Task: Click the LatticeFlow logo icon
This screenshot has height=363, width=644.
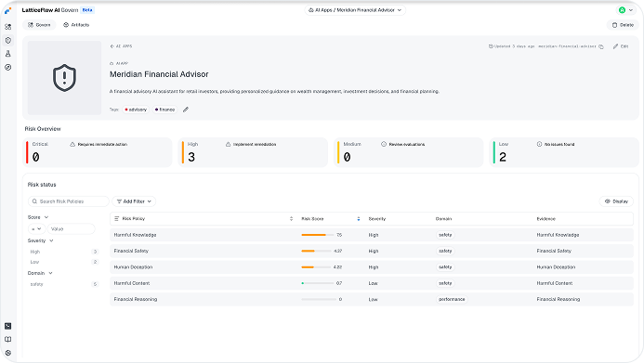Action: pos(7,10)
